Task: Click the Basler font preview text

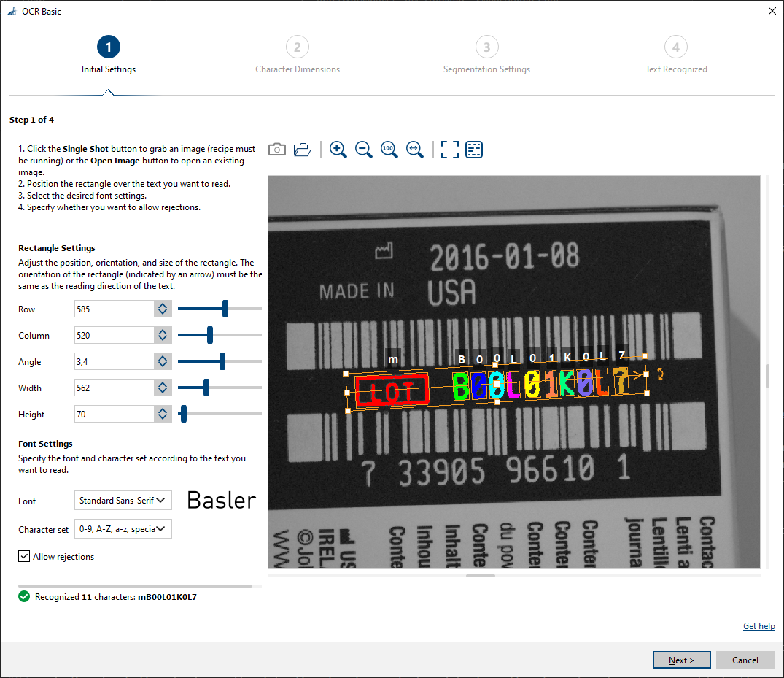Action: (222, 501)
